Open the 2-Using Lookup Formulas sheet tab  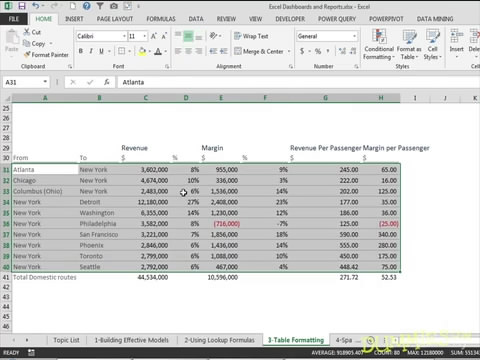click(219, 340)
